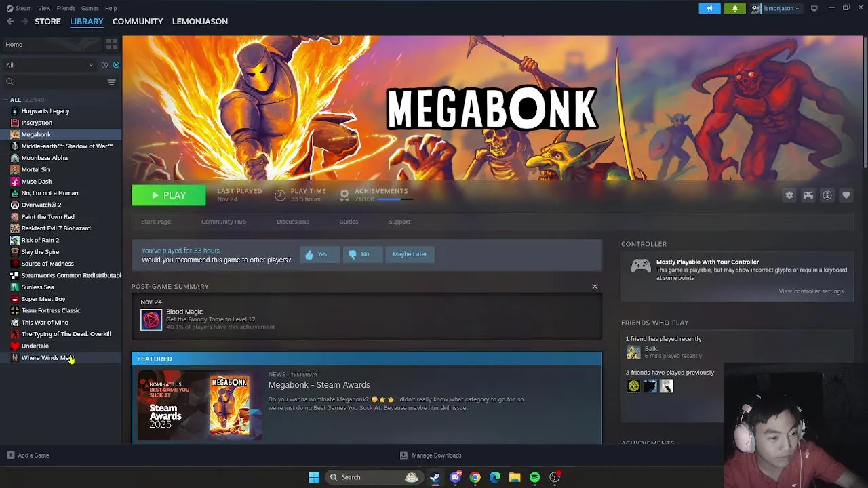Switch to the COMMUNITY tab
Image resolution: width=868 pixels, height=488 pixels.
click(x=138, y=22)
